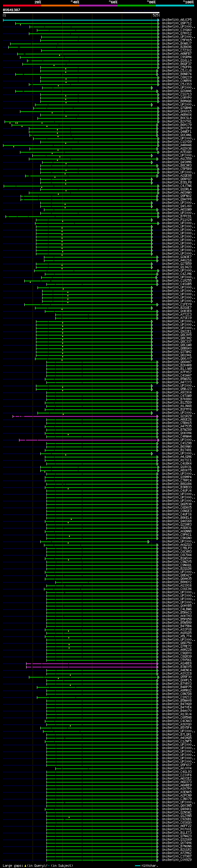The width and height of the screenshot is (197, 868).
Task: Select hit label UniRef100_B6QF37
Action: [x=177, y=64]
